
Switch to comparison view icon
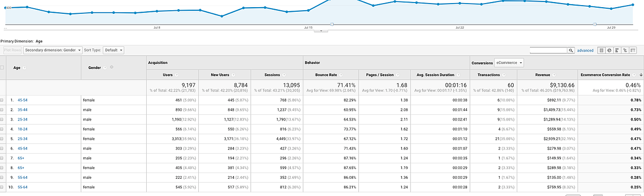tap(625, 51)
